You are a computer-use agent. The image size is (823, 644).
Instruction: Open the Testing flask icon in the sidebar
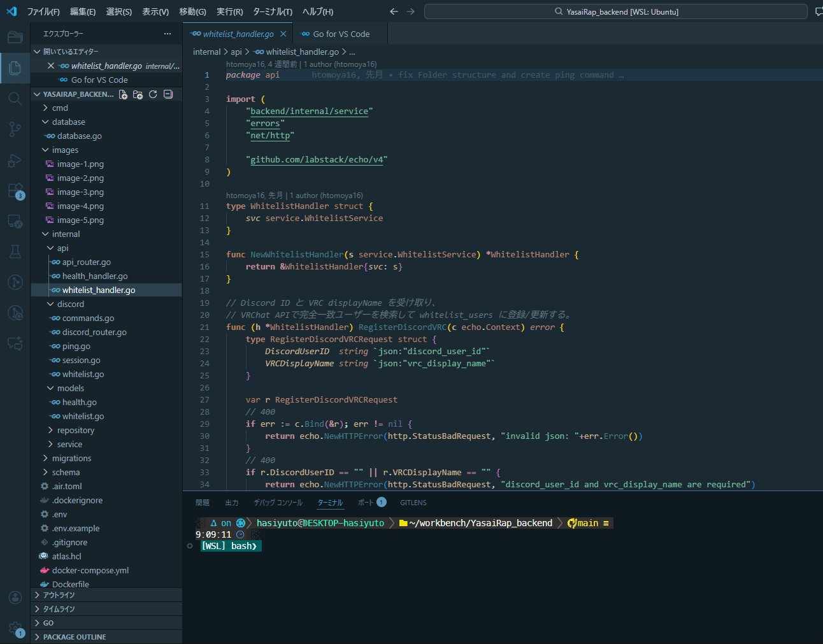click(15, 251)
